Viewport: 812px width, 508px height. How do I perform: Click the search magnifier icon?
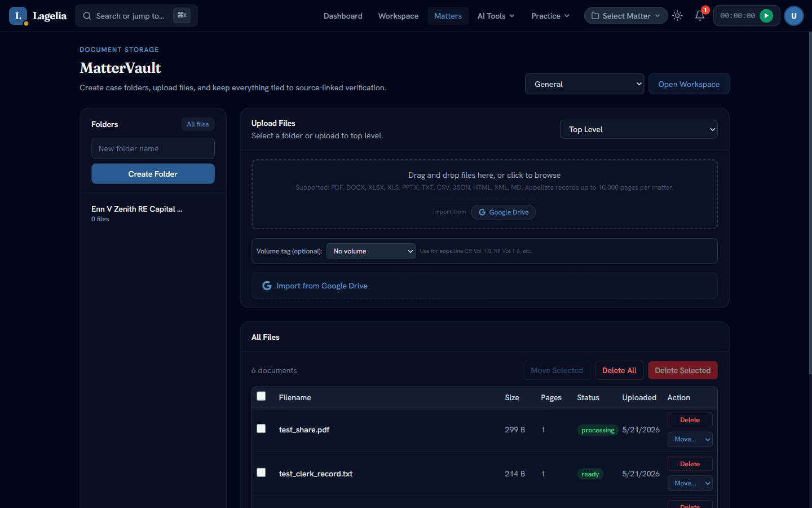[87, 16]
